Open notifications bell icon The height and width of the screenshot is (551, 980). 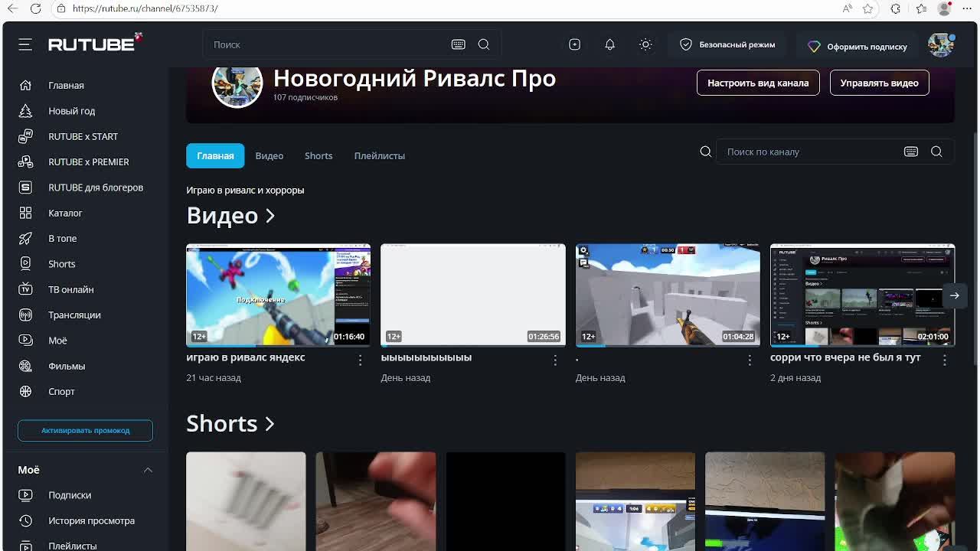(x=609, y=44)
